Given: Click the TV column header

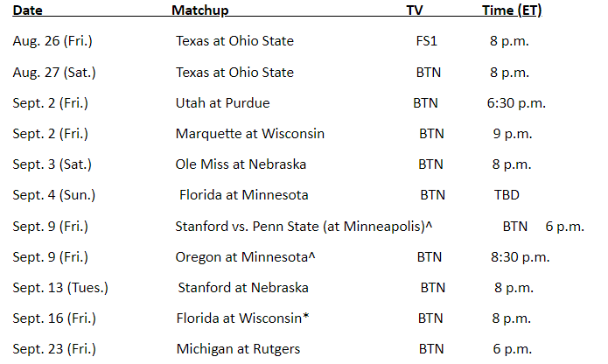Looking at the screenshot, I should [415, 10].
